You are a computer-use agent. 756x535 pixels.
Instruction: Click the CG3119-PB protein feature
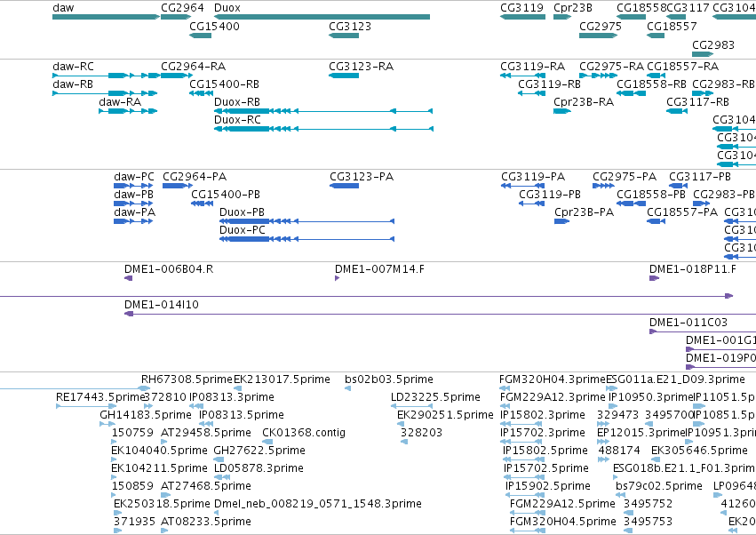(x=532, y=204)
